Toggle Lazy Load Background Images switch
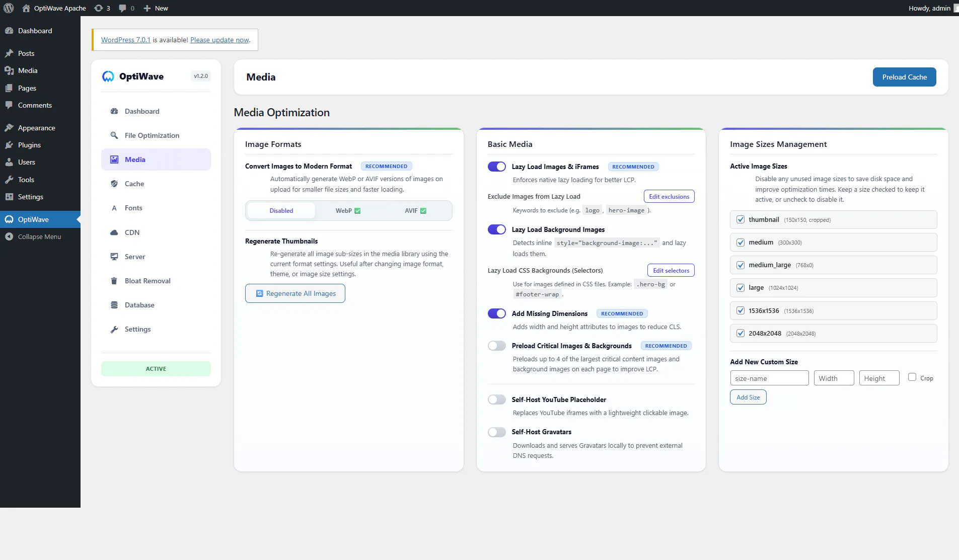The height and width of the screenshot is (560, 959). click(497, 229)
